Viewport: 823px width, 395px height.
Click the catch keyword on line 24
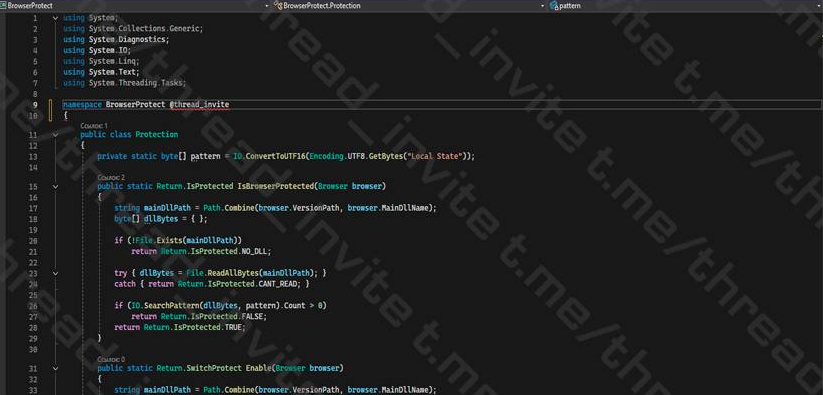tap(125, 284)
